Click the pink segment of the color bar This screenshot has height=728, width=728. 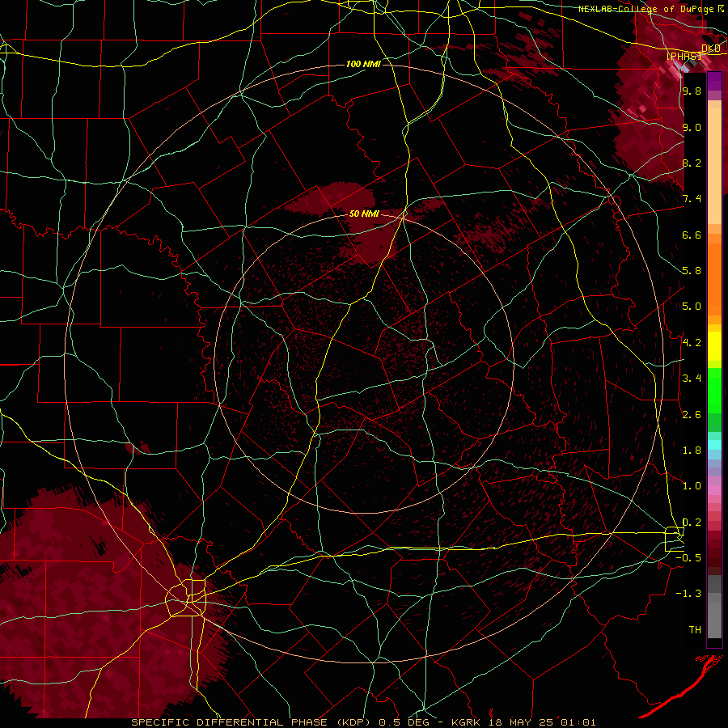coord(714,490)
